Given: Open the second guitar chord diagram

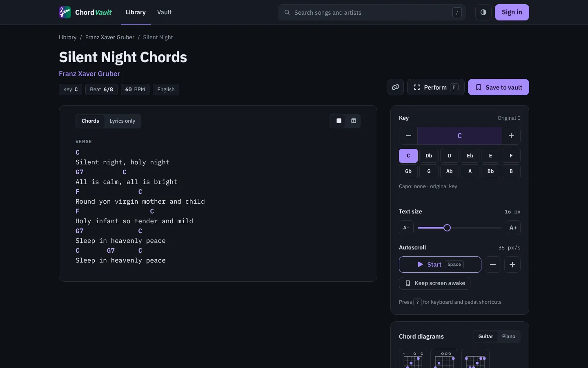Looking at the screenshot, I should [444, 359].
